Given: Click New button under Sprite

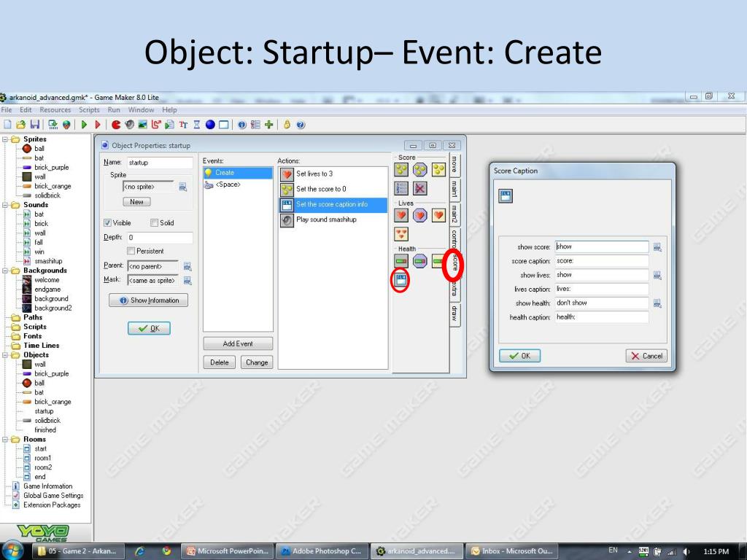Looking at the screenshot, I should click(136, 202).
